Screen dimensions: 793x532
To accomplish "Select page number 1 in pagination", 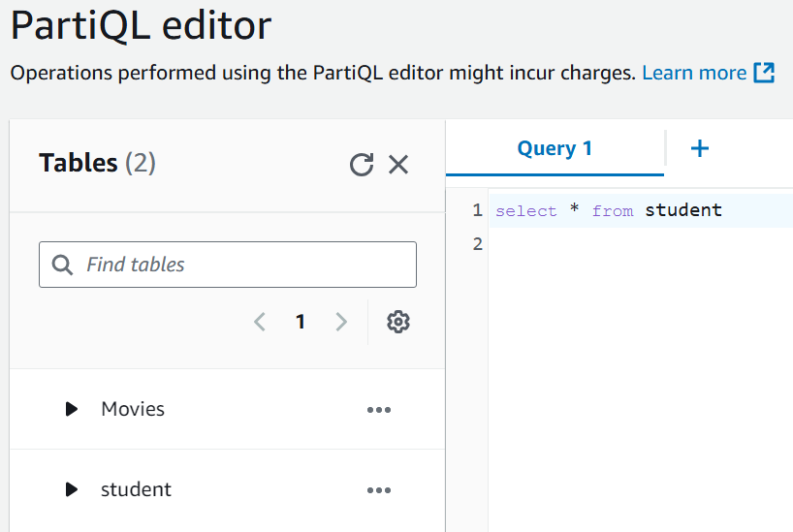I will (x=301, y=322).
